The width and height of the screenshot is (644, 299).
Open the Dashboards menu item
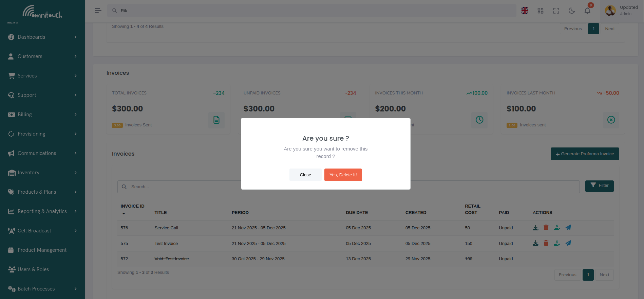32,37
